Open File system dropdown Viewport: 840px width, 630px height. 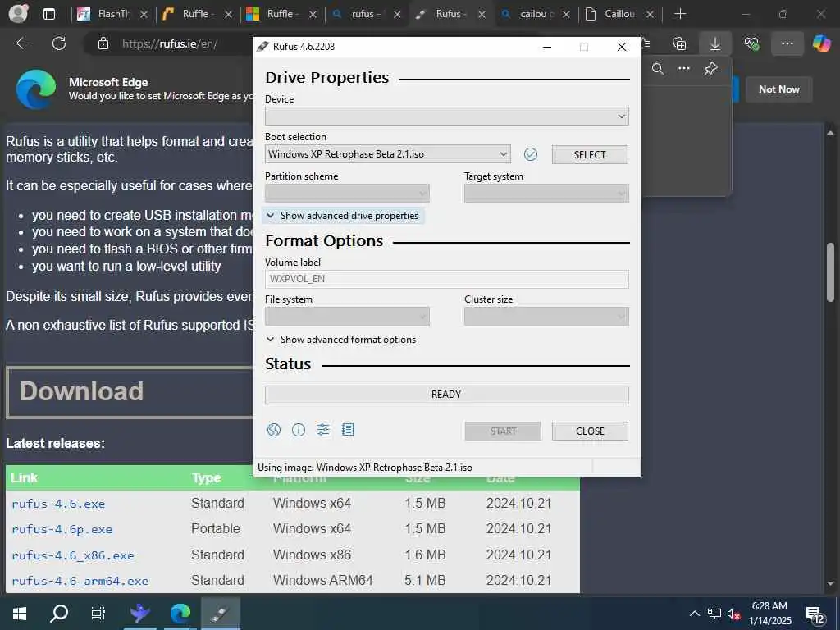347,317
